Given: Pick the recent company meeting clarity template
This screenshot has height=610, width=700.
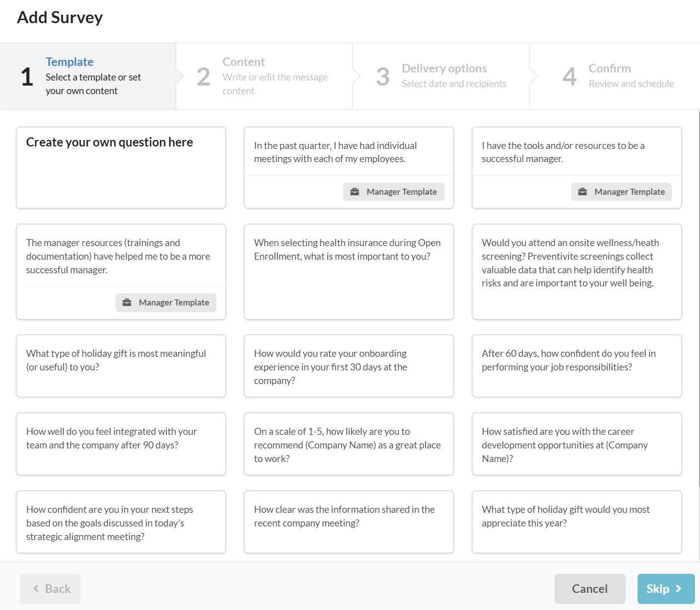Looking at the screenshot, I should 349,522.
